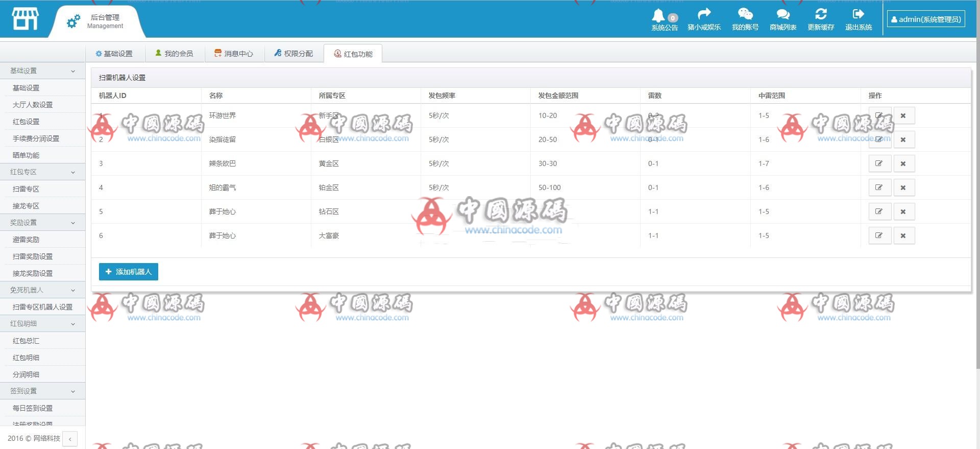Edit robot row 辣条欧巴
This screenshot has height=449, width=980.
point(879,163)
